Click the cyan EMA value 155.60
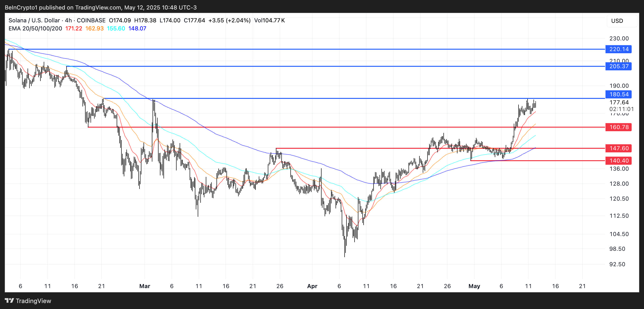 pos(116,29)
